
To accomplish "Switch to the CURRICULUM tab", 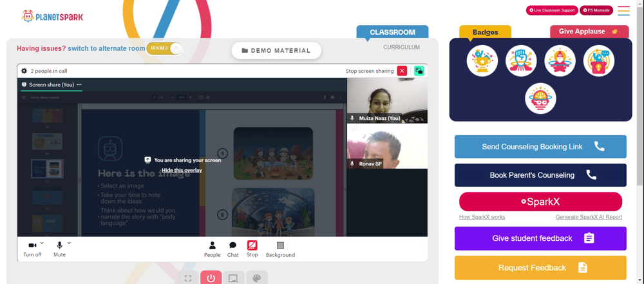I will [x=401, y=47].
